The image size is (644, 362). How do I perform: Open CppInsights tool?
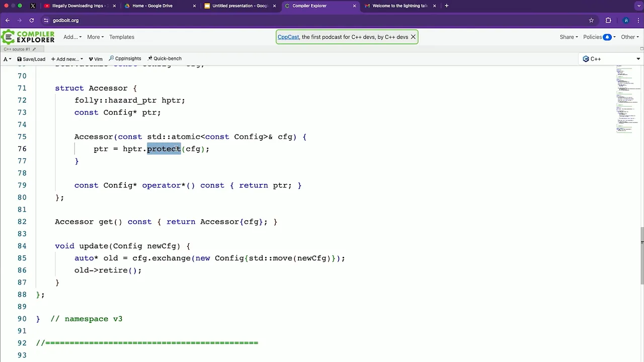(x=125, y=59)
